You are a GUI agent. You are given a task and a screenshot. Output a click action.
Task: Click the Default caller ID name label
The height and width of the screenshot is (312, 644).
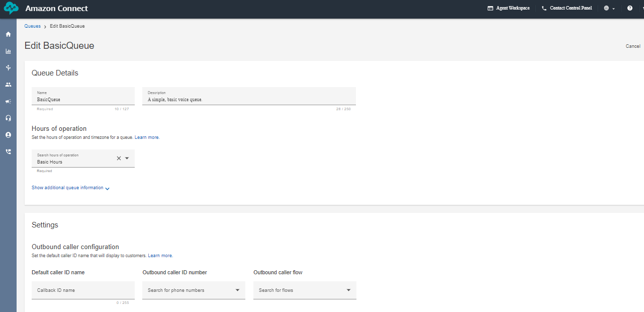(x=58, y=272)
